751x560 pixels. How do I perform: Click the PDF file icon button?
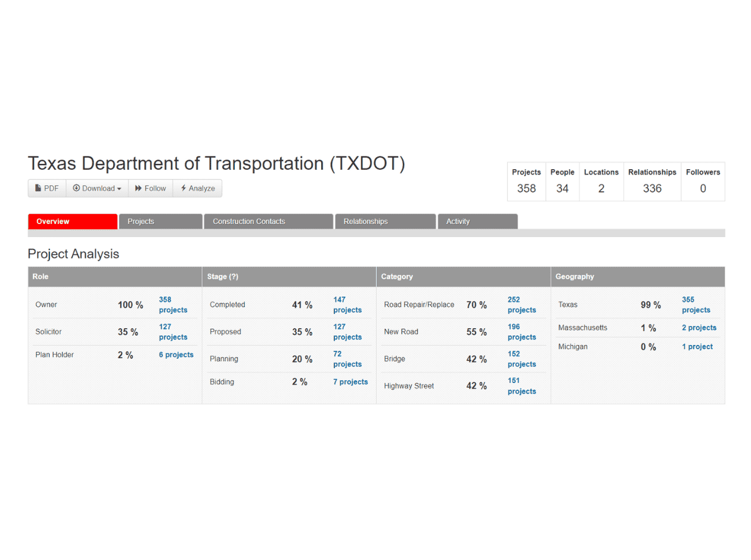(47, 188)
